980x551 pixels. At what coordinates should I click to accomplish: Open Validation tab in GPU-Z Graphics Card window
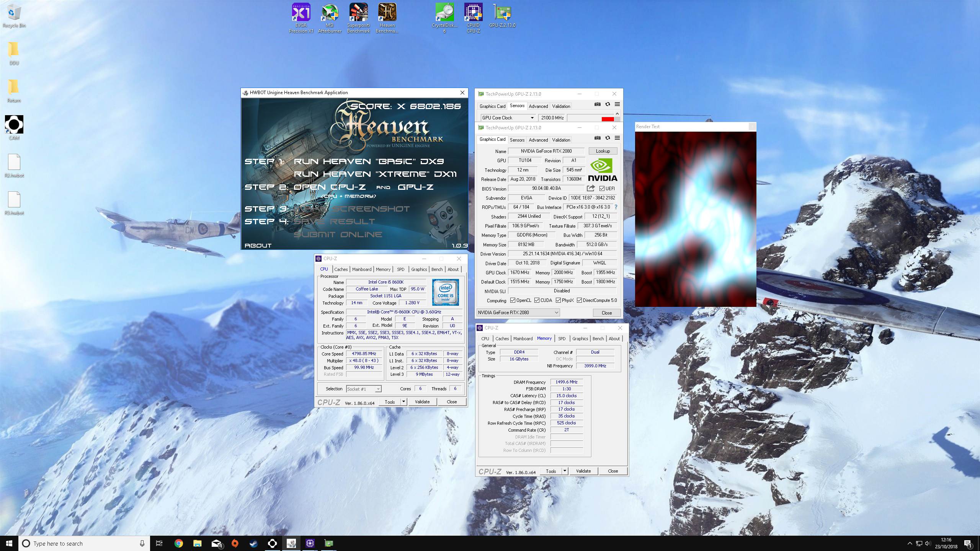pyautogui.click(x=561, y=140)
